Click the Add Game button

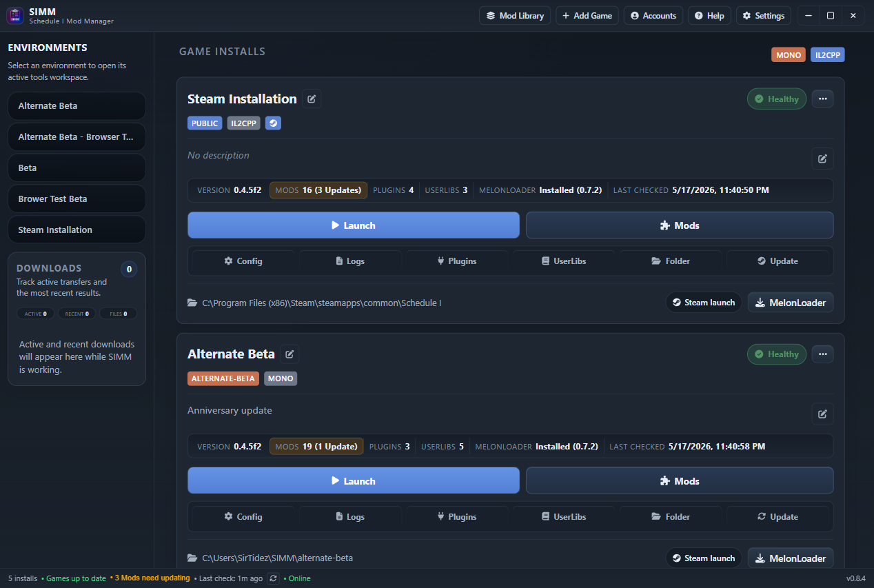(587, 16)
